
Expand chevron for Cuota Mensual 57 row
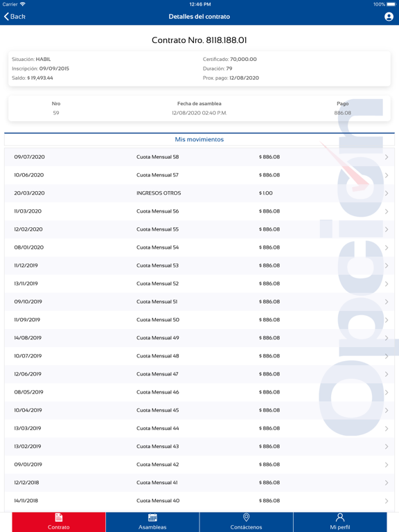[x=387, y=175]
